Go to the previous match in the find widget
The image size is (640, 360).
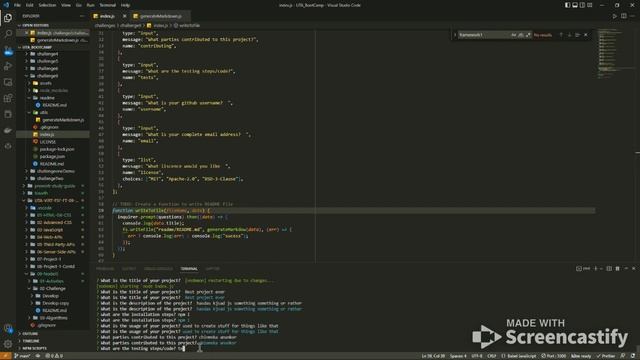point(561,35)
